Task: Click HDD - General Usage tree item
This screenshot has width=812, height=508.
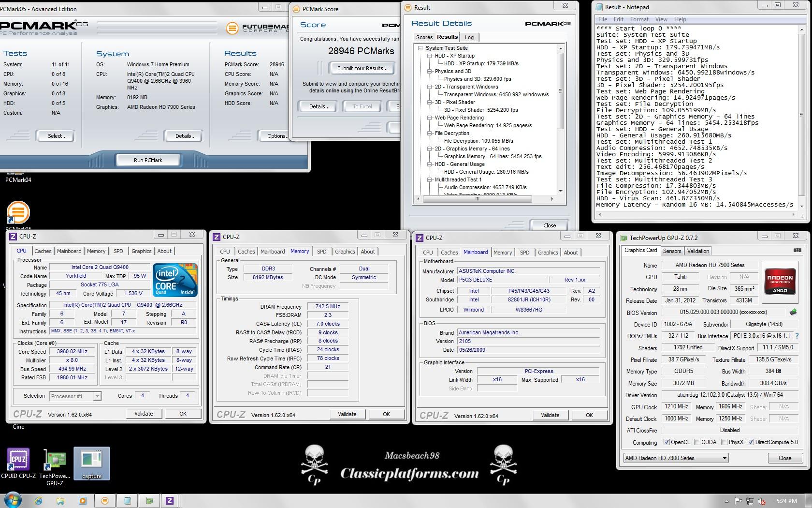Action: [460, 164]
